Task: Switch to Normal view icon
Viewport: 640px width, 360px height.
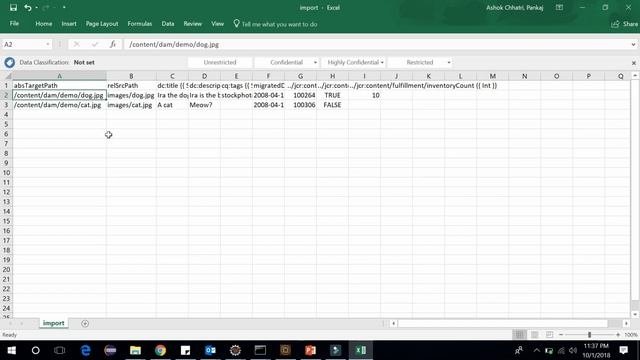Action: coord(520,335)
